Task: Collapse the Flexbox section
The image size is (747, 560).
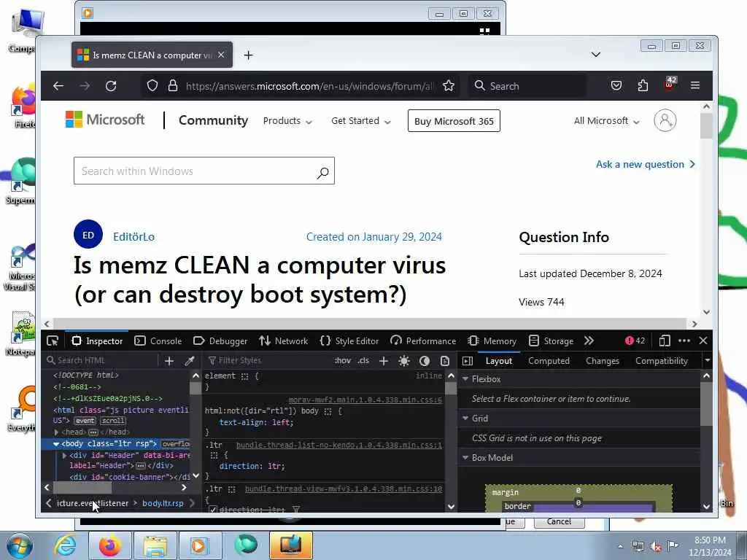Action: 465,379
